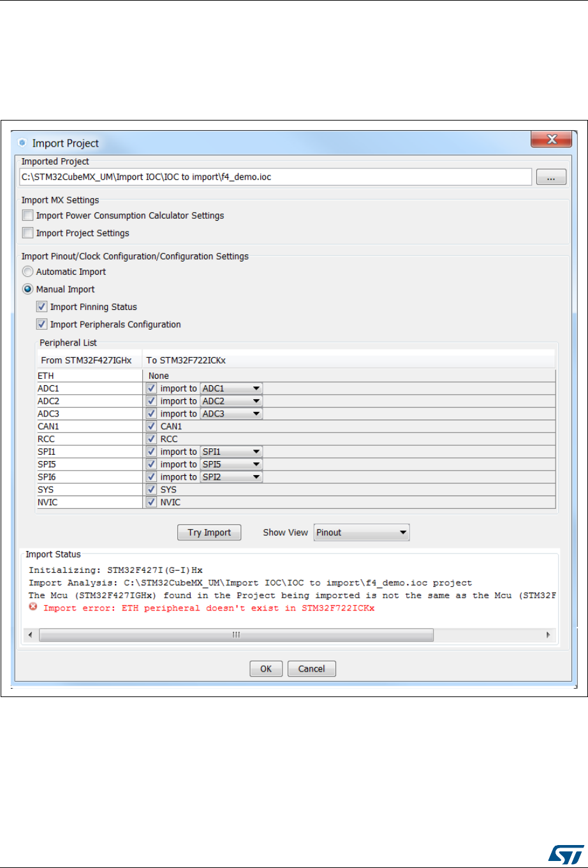Select the CAN1 source peripheral cell
This screenshot has height=868, width=588.
click(x=89, y=426)
